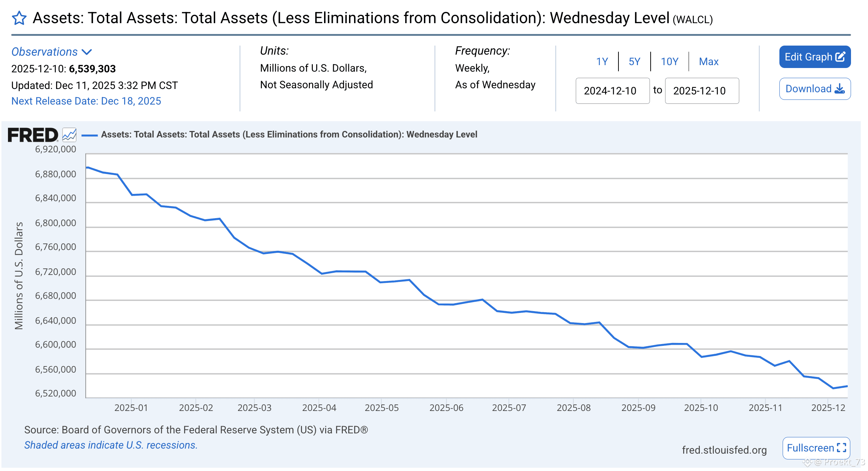Expand the Observations dropdown chevron
Image resolution: width=868 pixels, height=471 pixels.
pyautogui.click(x=87, y=52)
